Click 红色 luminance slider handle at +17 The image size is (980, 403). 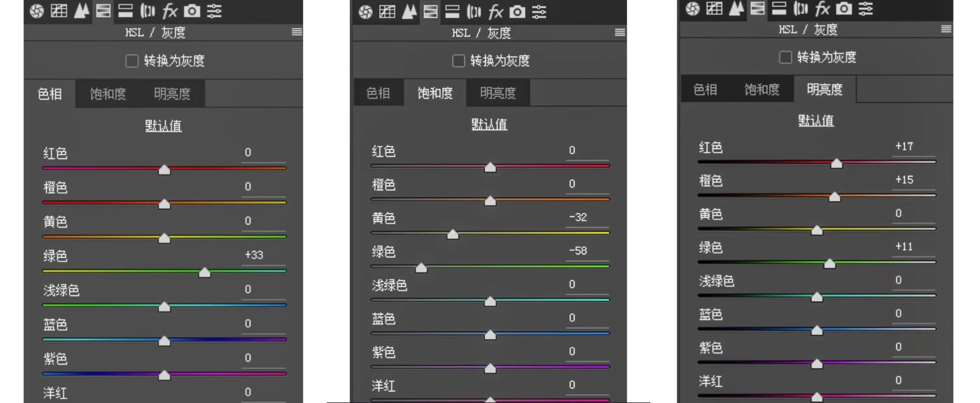836,163
